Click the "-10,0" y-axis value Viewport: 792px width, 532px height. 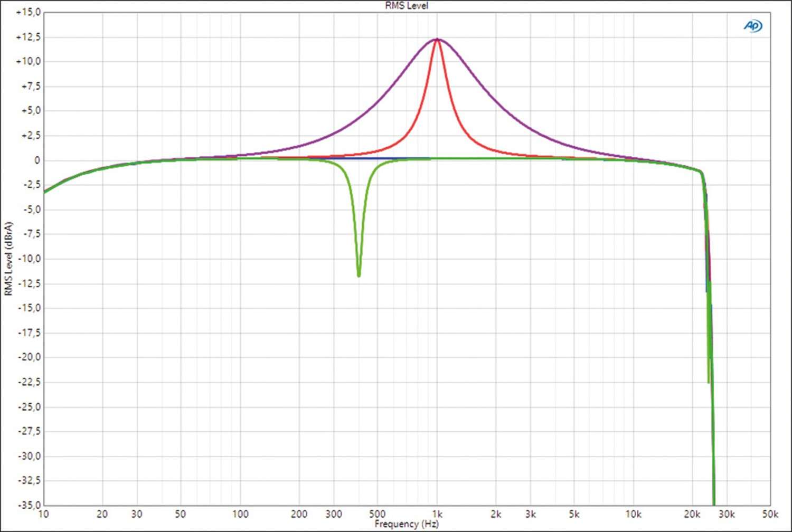(x=29, y=259)
